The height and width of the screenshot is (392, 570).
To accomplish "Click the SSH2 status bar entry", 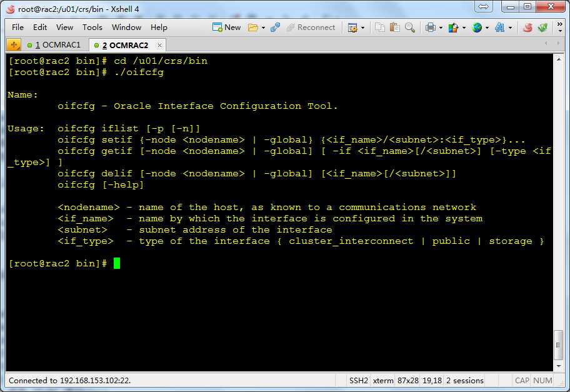I will [358, 381].
